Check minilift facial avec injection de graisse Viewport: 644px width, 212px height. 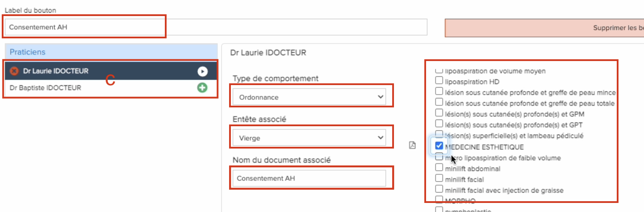[x=439, y=189]
